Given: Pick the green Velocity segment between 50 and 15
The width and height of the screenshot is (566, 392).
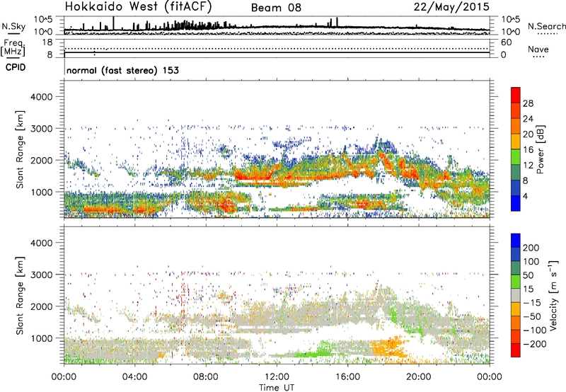Looking at the screenshot, I should tap(516, 282).
